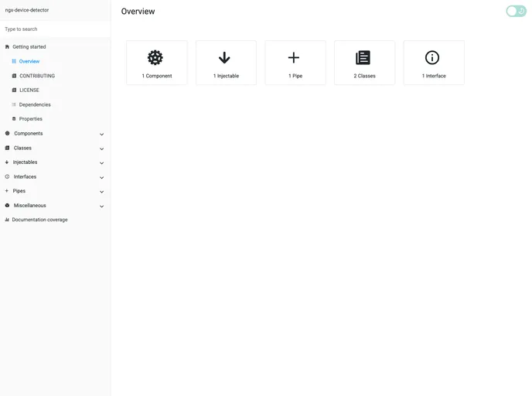
Task: Click the Pipe plus icon
Action: pos(294,58)
